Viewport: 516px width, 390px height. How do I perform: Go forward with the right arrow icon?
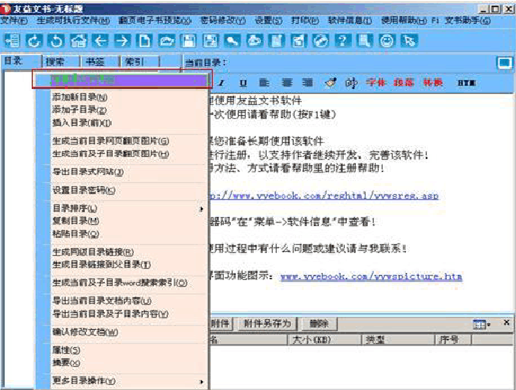click(122, 41)
